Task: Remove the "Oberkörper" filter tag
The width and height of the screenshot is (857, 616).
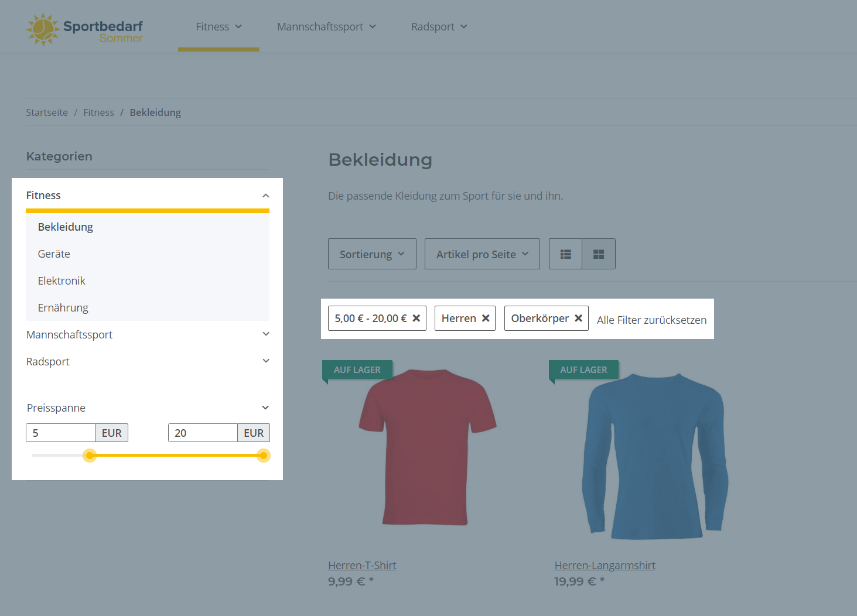Action: pyautogui.click(x=578, y=318)
